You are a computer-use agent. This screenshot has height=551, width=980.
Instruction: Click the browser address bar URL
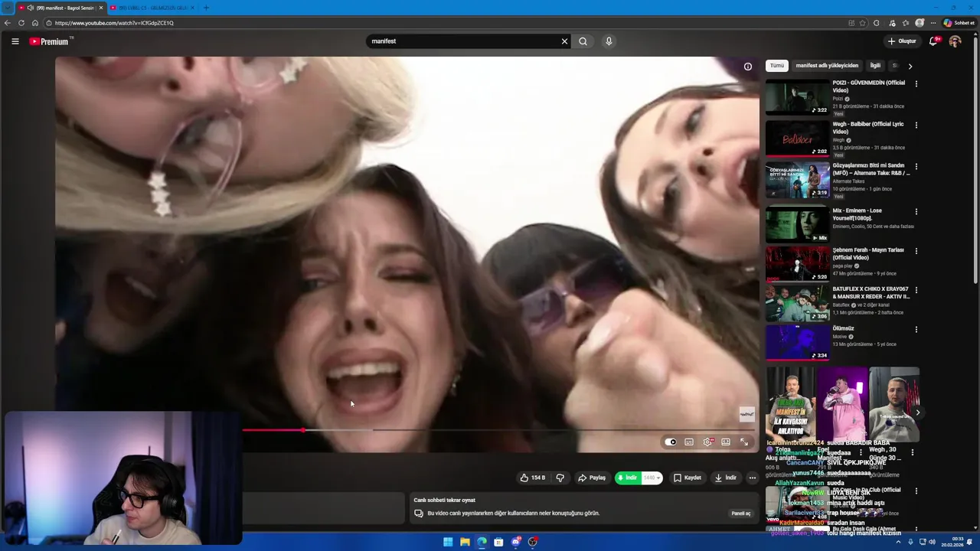tap(114, 23)
